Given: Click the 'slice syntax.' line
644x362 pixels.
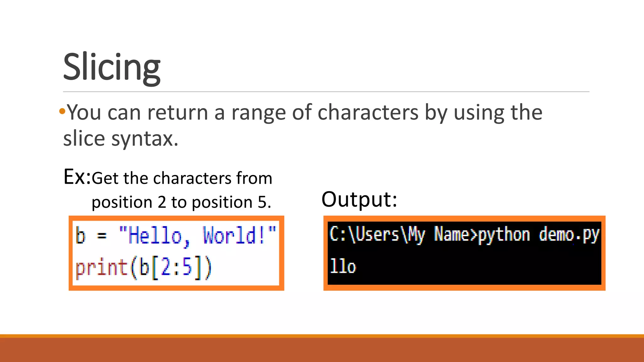Looking at the screenshot, I should click(121, 138).
